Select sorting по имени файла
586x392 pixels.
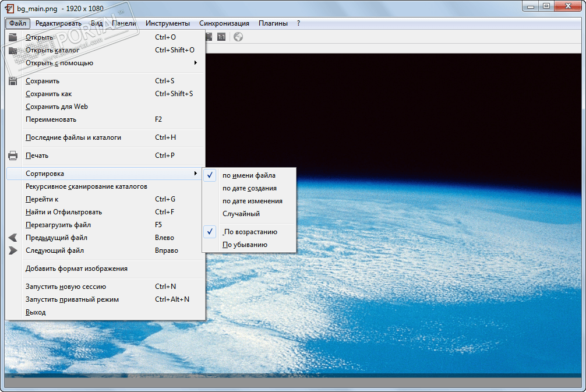point(249,175)
